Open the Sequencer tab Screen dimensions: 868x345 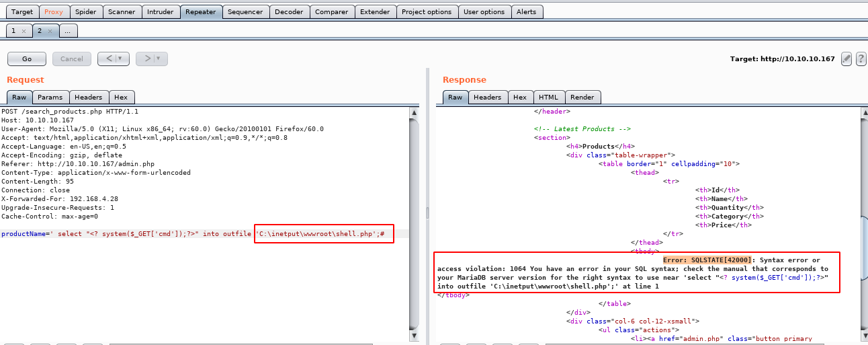coord(246,11)
